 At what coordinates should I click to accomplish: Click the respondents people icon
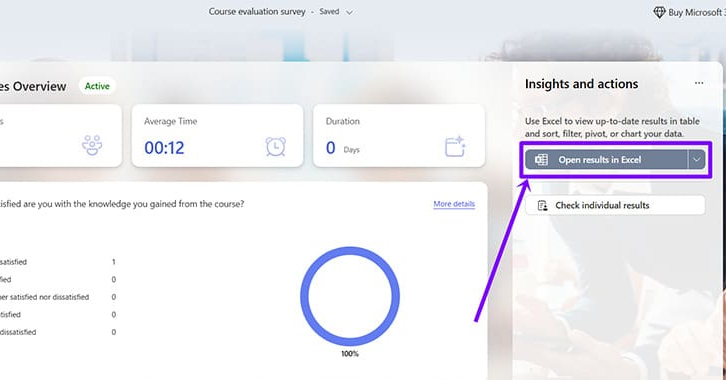(x=92, y=145)
